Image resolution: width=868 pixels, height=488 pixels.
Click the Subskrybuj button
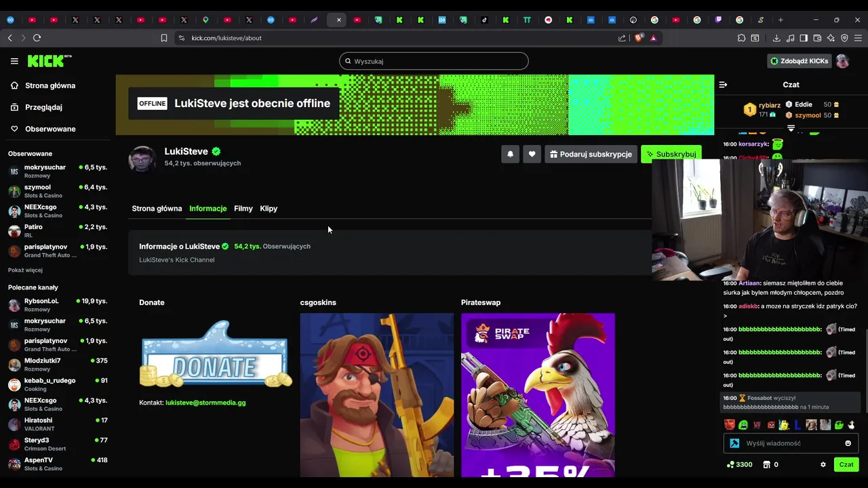tap(671, 155)
